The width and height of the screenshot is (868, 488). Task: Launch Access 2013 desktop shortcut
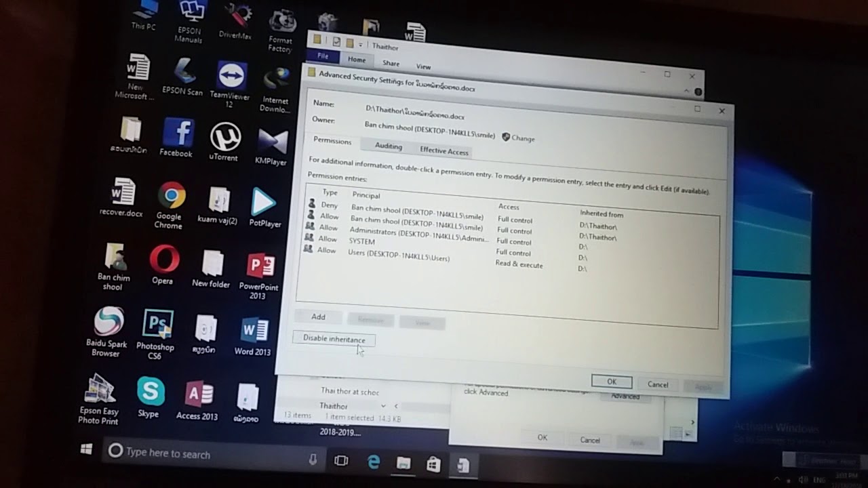pos(197,401)
